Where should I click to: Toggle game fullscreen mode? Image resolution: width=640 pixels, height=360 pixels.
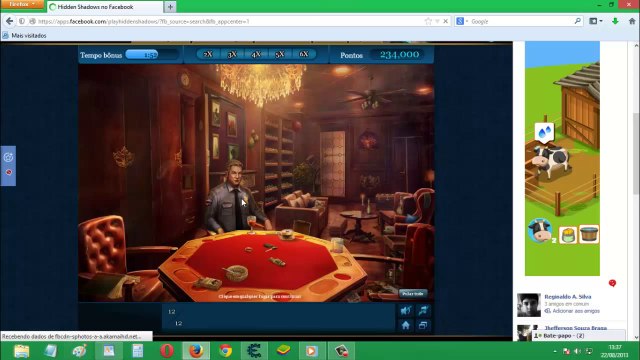click(x=423, y=325)
